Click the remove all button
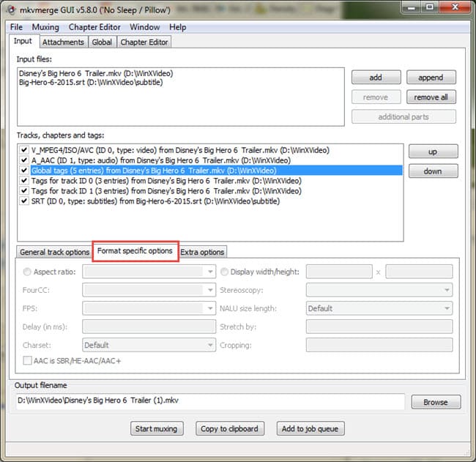The height and width of the screenshot is (462, 476). tap(431, 97)
